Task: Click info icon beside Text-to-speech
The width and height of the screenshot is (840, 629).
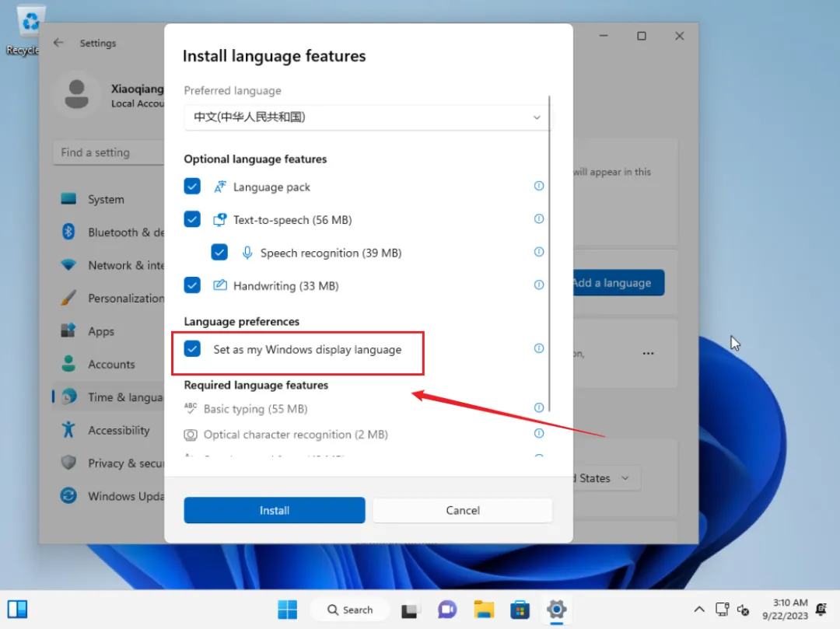Action: click(538, 219)
